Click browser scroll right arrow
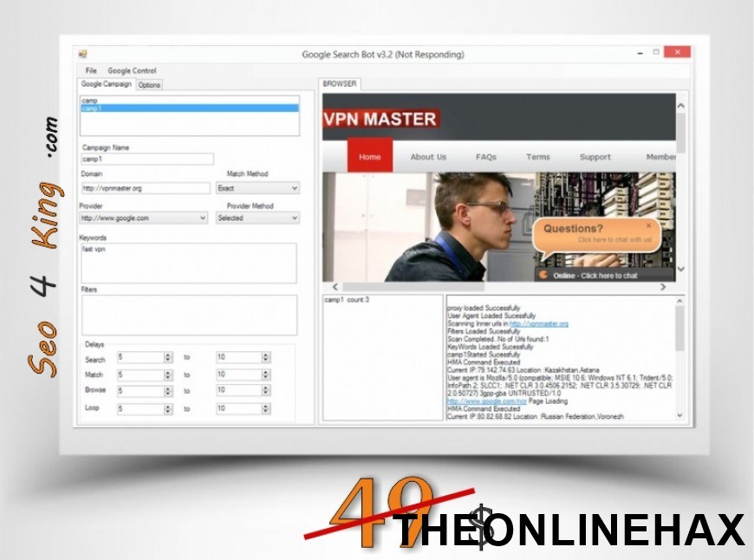 (x=663, y=287)
